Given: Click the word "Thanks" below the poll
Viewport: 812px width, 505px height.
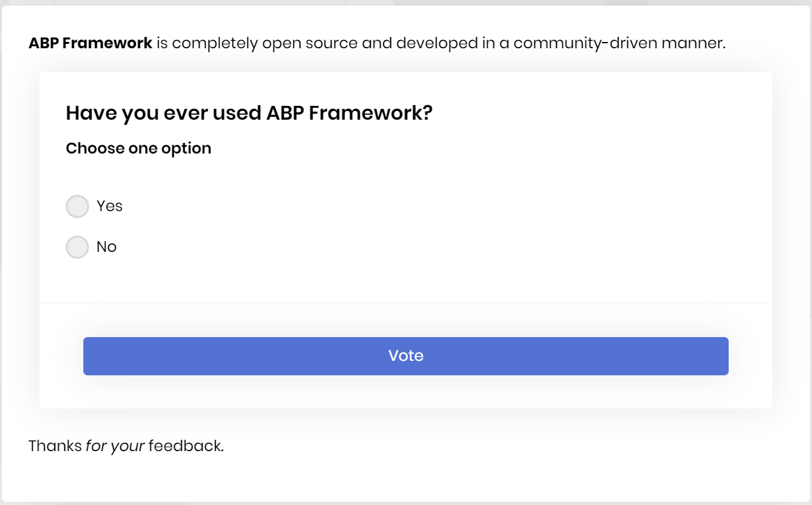Looking at the screenshot, I should [55, 446].
